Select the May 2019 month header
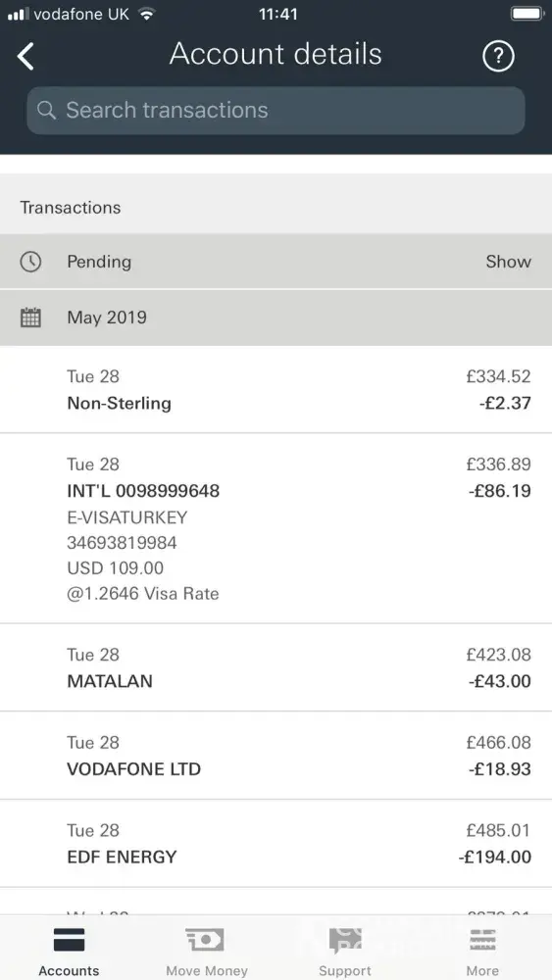The image size is (552, 980). click(276, 318)
